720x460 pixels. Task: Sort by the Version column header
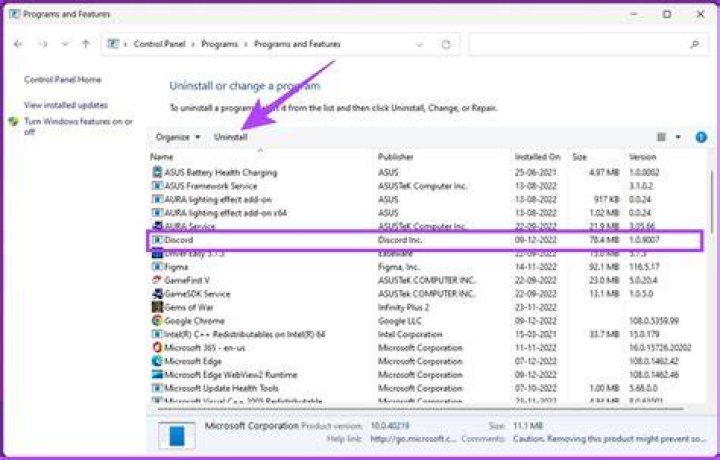coord(642,157)
